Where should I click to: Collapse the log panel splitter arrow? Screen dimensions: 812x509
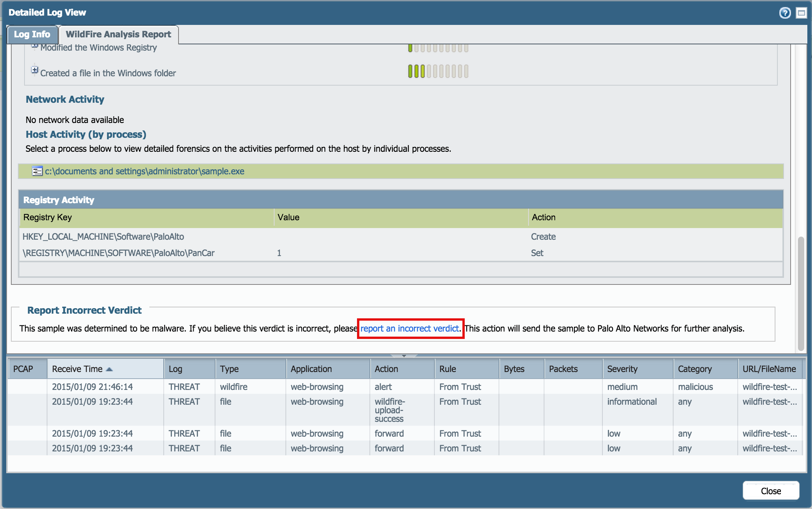(404, 356)
